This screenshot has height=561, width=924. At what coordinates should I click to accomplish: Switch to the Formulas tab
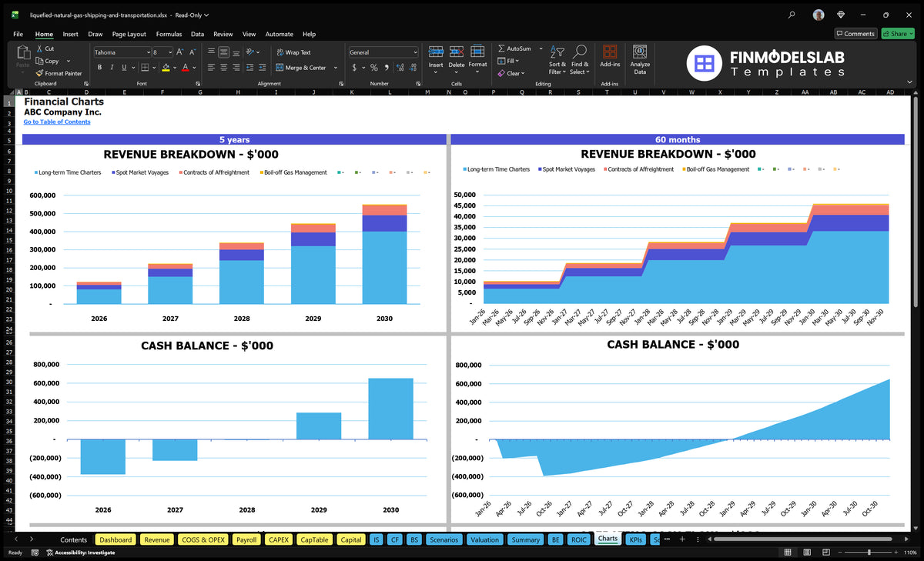pos(169,34)
